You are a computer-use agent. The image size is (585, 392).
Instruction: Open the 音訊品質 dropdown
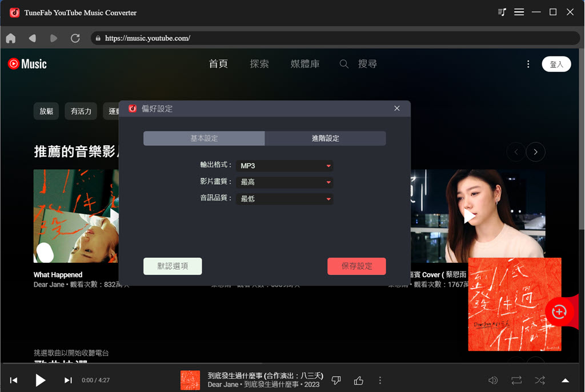click(285, 199)
